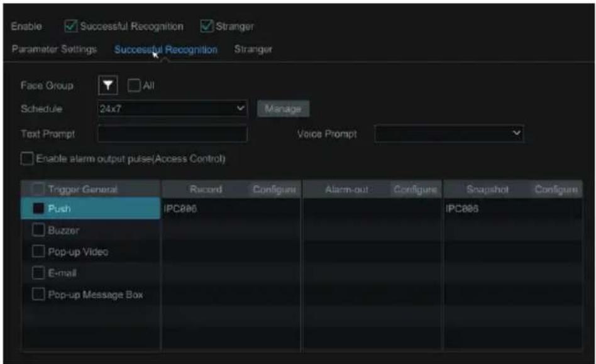This screenshot has height=364, width=596.
Task: Open Configure for Alarm-out column
Action: click(415, 189)
